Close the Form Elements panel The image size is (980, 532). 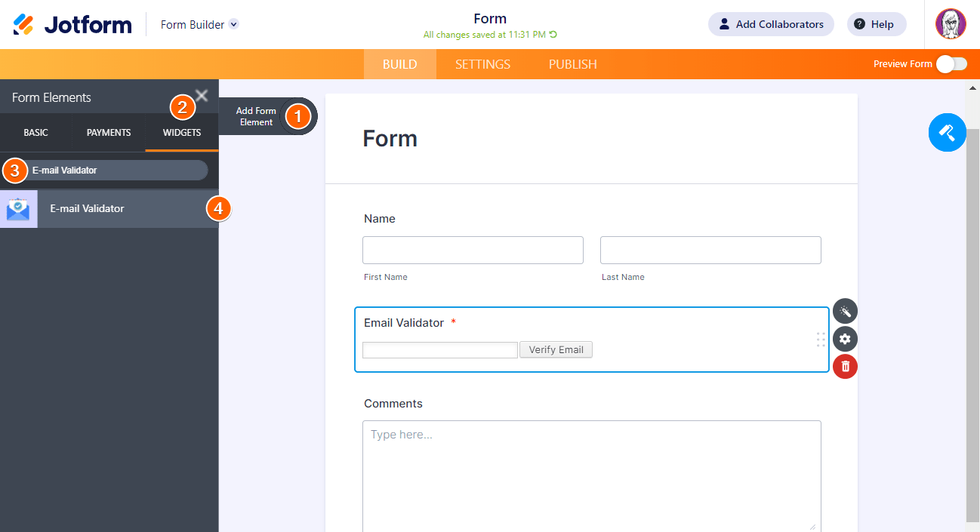click(202, 95)
